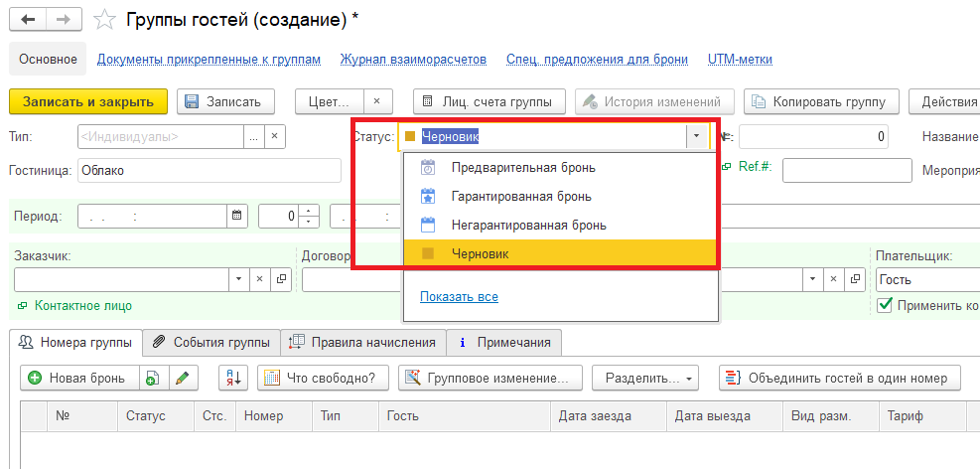Viewport: 980px width, 469px height.
Task: Clear the color with x next to Цвет
Action: click(377, 102)
